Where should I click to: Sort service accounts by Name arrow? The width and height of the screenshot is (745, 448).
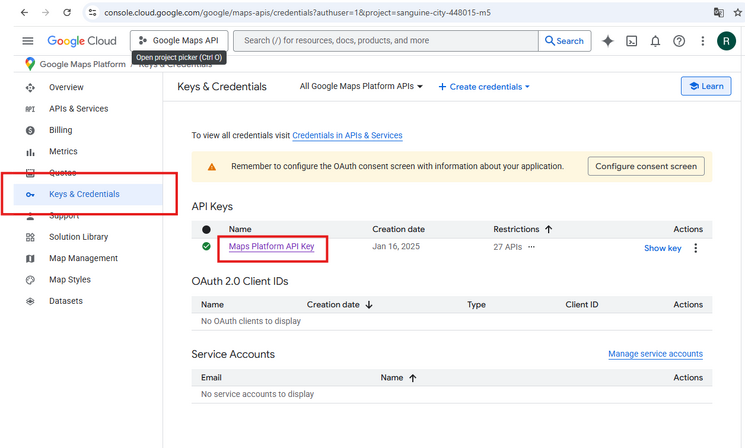pyautogui.click(x=413, y=378)
